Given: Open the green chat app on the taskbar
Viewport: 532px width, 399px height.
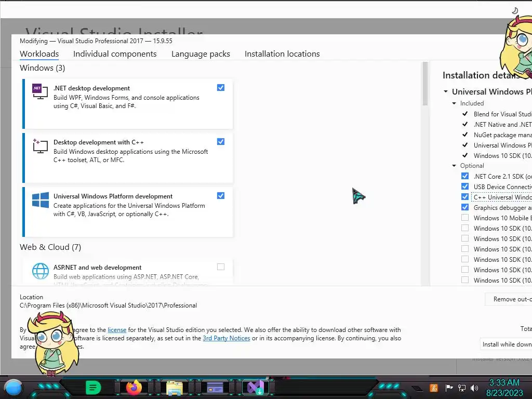Looking at the screenshot, I should (x=94, y=388).
